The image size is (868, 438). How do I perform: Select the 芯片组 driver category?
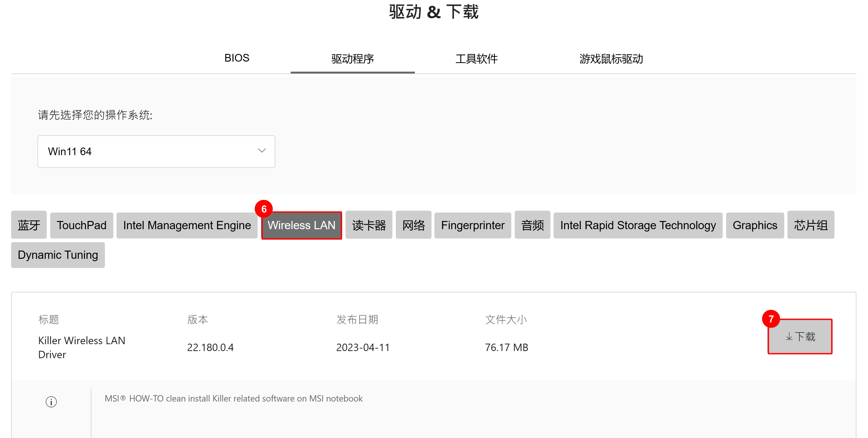pos(811,225)
